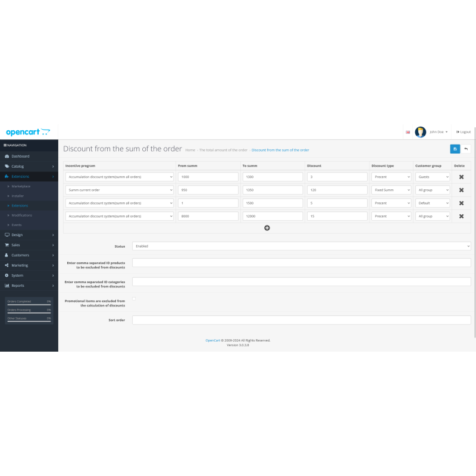
Task: Save changes with the blue save button
Action: point(455,149)
